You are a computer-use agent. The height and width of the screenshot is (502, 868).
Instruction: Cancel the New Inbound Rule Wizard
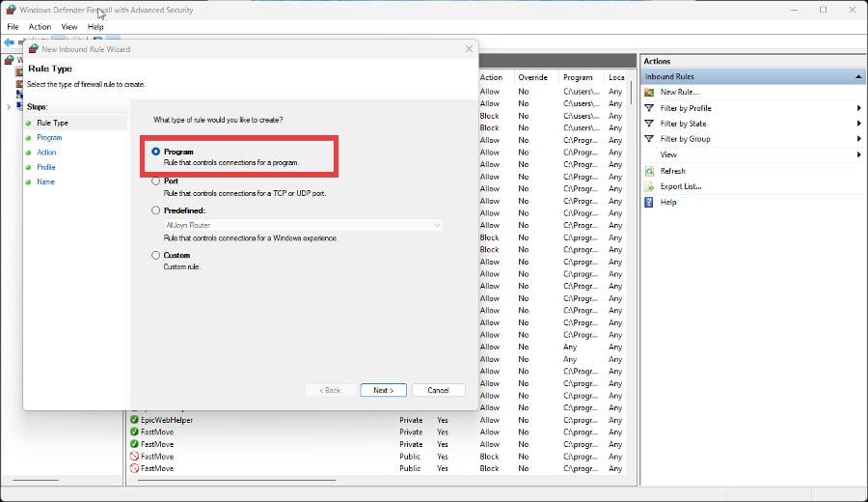pyautogui.click(x=438, y=390)
